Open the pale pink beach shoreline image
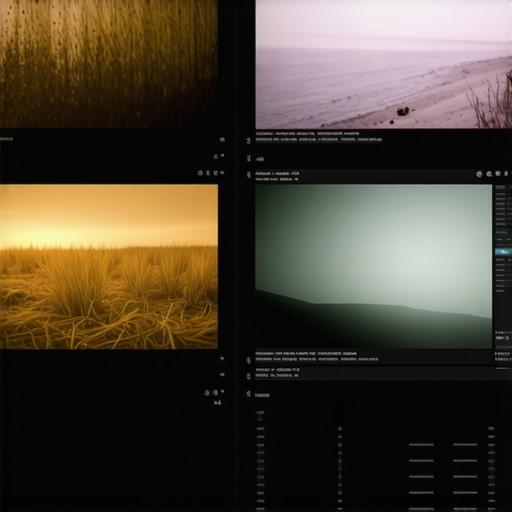Screen dimensions: 512x512 pos(384,64)
